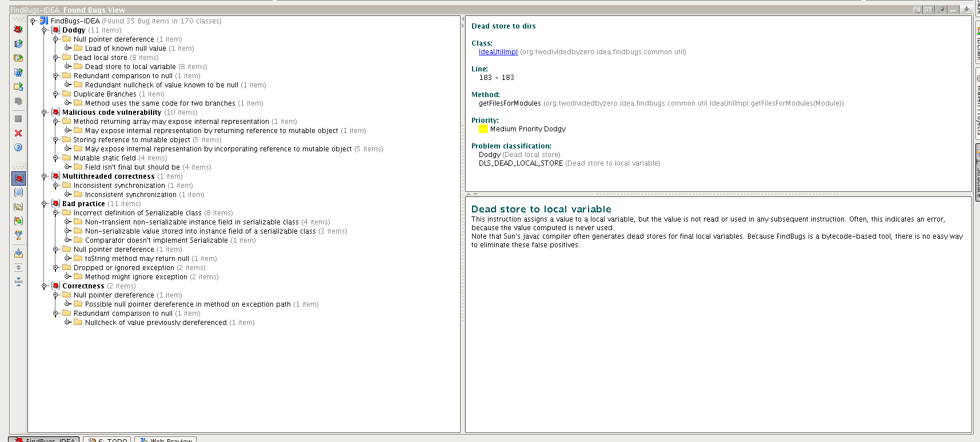Click the yellow Medium Priority color swatch

[x=483, y=129]
